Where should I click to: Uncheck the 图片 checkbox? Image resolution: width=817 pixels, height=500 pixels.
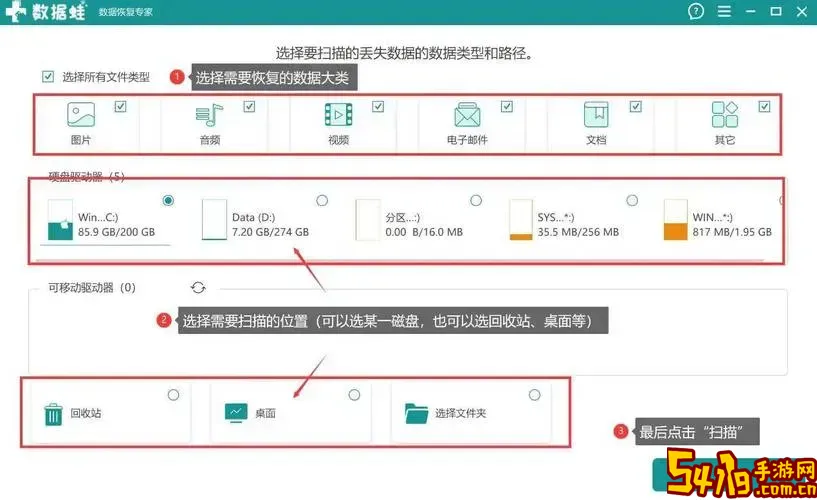point(120,107)
